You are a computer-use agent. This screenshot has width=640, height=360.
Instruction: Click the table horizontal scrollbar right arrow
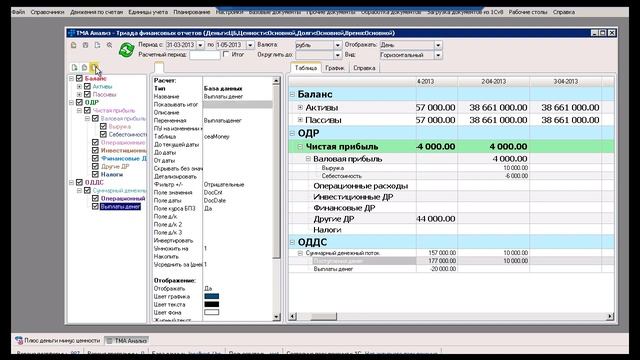pos(610,316)
